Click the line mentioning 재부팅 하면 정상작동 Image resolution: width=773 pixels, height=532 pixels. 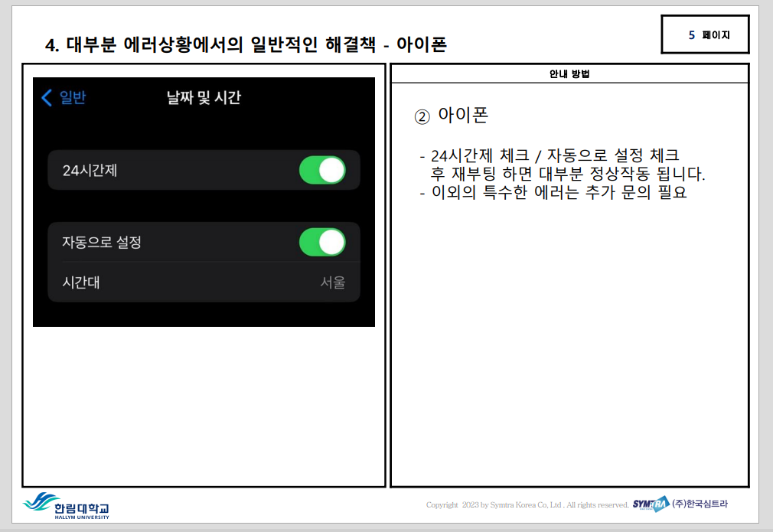[x=568, y=174]
